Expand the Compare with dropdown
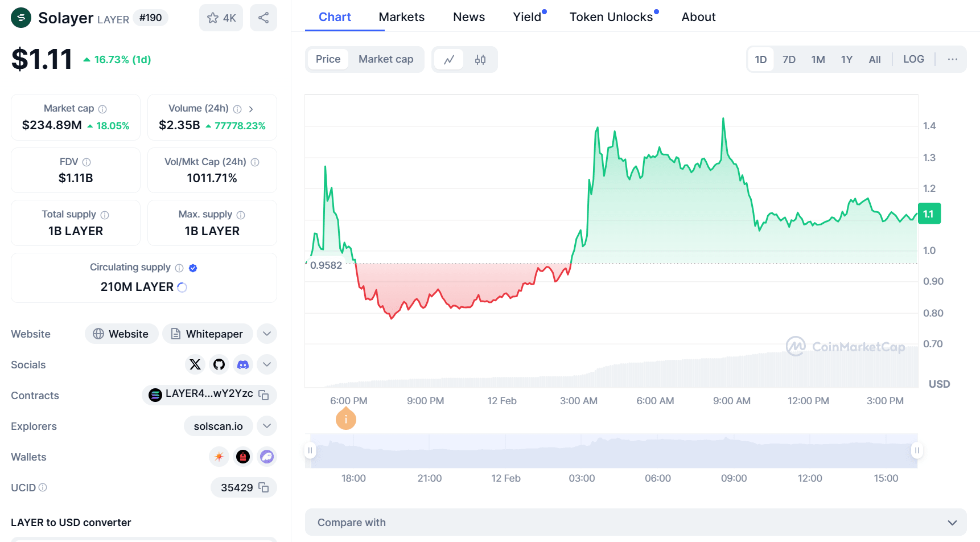Image resolution: width=980 pixels, height=542 pixels. coord(636,522)
